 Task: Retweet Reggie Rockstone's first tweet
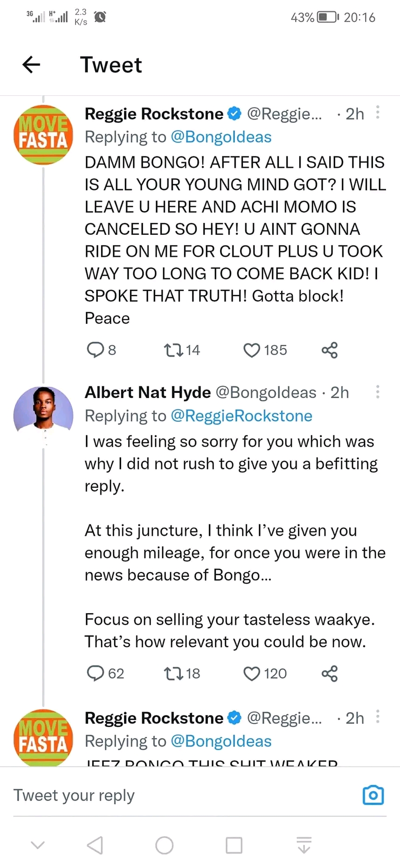click(x=174, y=350)
